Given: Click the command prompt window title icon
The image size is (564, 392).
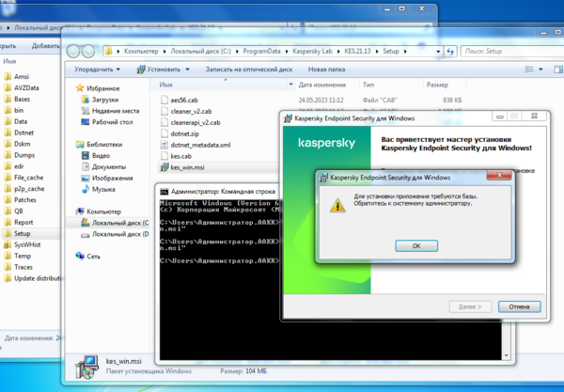Looking at the screenshot, I should (x=164, y=192).
